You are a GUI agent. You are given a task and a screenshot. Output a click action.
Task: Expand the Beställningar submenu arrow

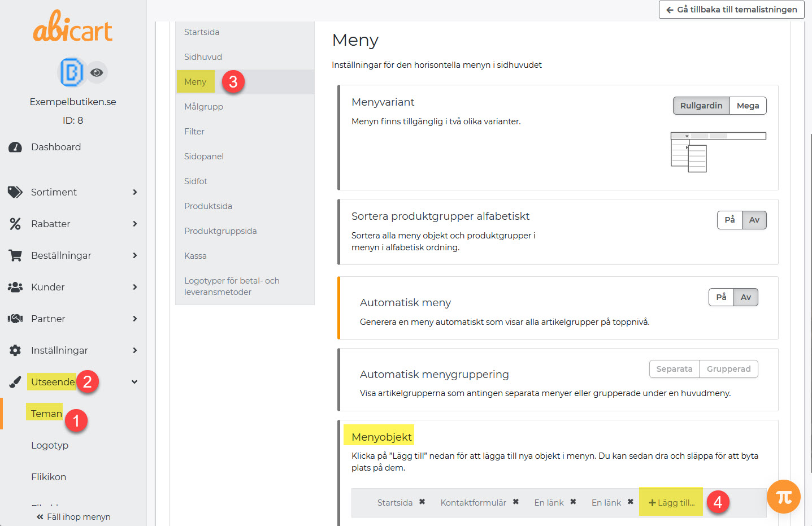pyautogui.click(x=134, y=255)
